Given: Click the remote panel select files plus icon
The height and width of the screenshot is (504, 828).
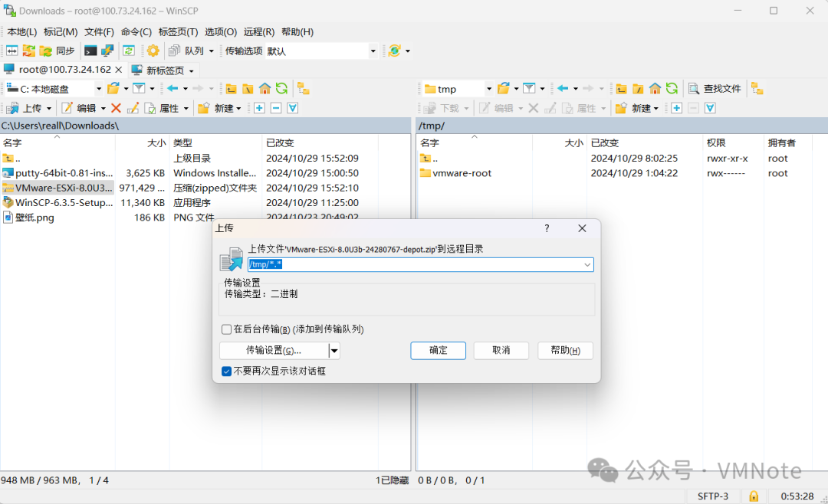Looking at the screenshot, I should click(x=676, y=108).
